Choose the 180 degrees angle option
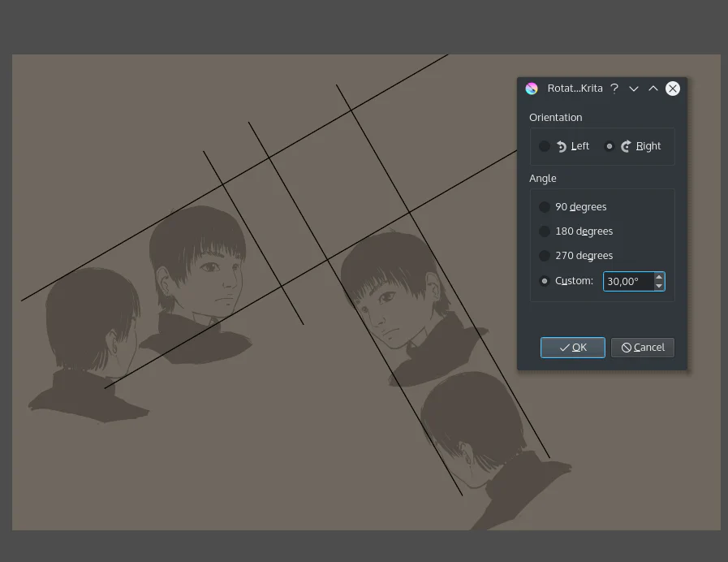Viewport: 728px width, 562px height. (544, 231)
